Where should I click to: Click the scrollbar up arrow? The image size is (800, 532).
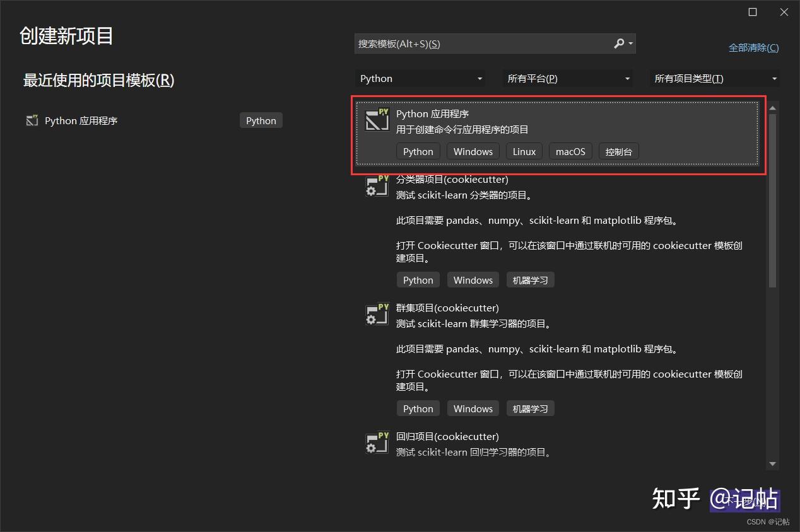(772, 107)
